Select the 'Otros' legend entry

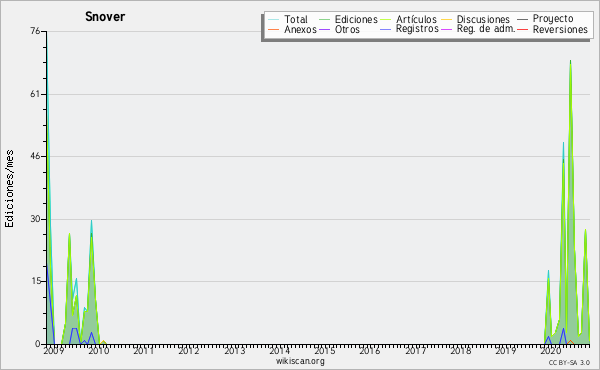347,29
